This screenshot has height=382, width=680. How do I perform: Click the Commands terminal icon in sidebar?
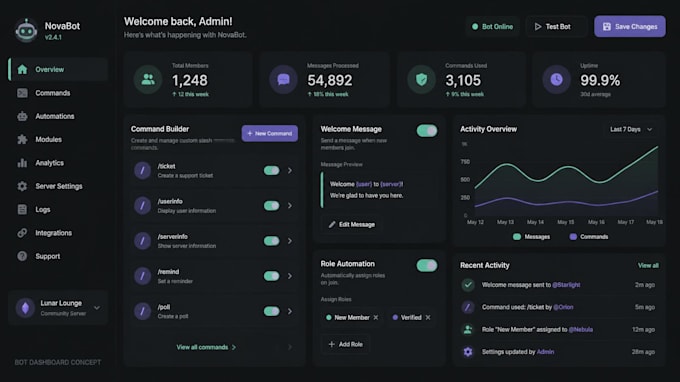[22, 93]
